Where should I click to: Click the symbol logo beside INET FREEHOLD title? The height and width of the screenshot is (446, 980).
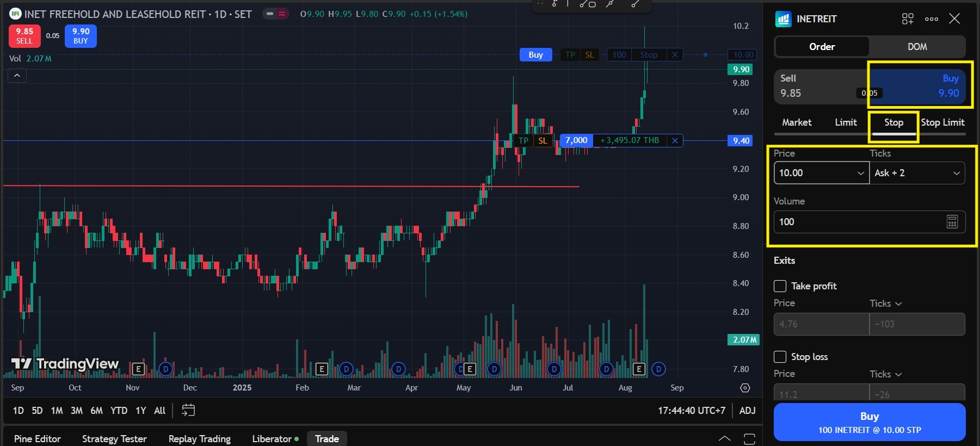point(15,14)
